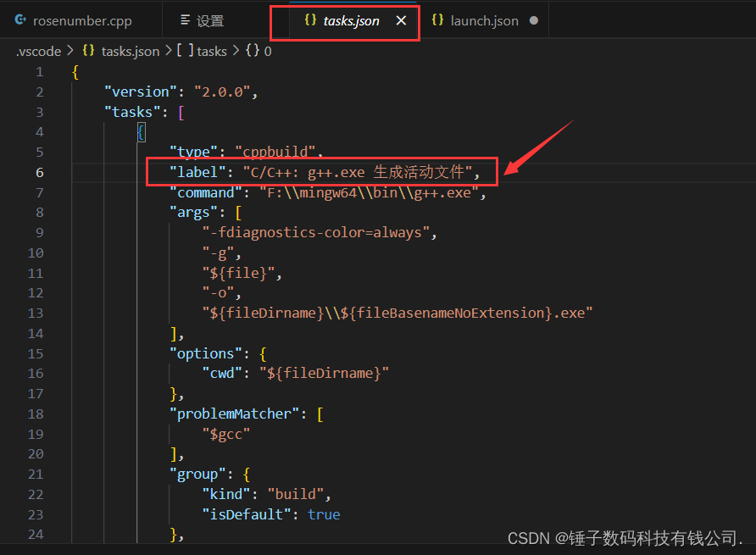Click the $gcc problemMatcher string
The height and width of the screenshot is (555, 756).
225,434
